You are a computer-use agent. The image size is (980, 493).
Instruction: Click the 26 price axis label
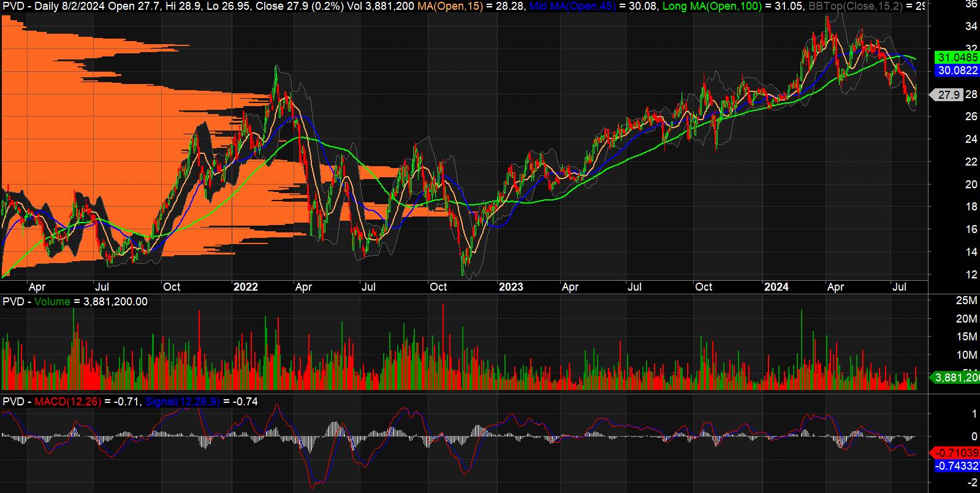coord(971,117)
